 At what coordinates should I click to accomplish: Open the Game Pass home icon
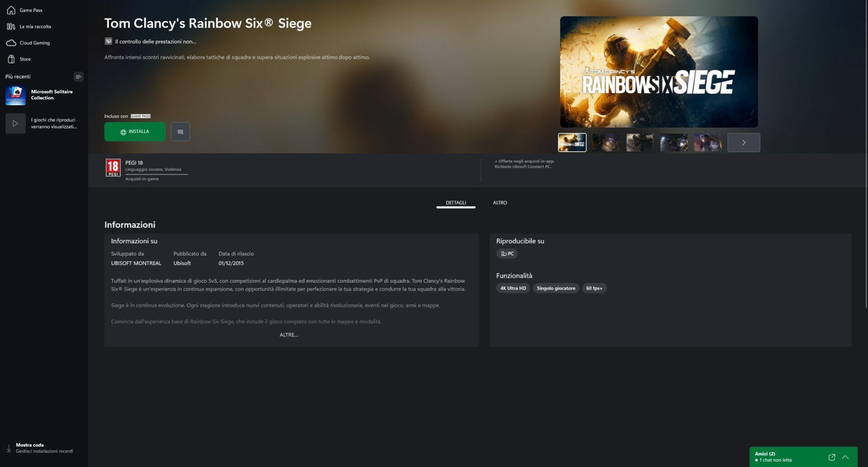click(11, 10)
